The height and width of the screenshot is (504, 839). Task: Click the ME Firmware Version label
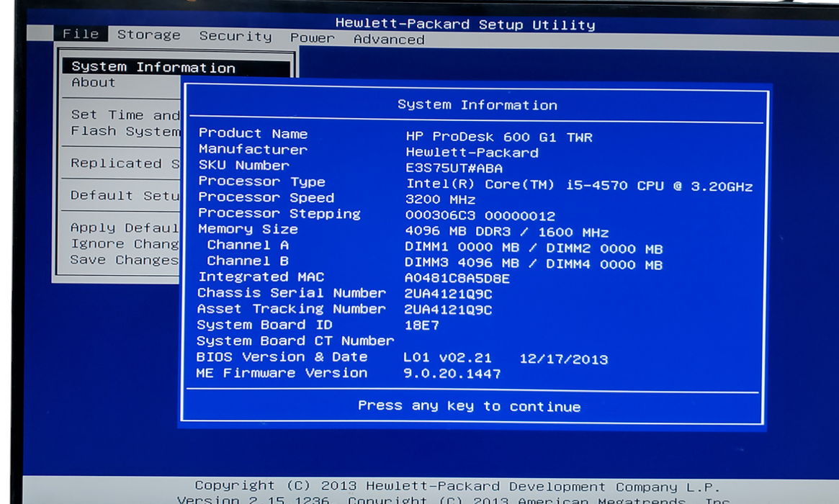point(282,373)
